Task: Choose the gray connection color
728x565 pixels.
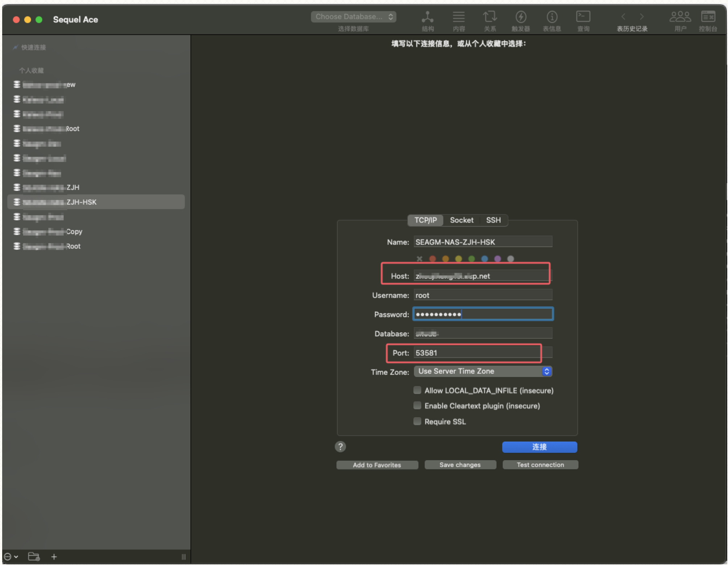Action: (510, 259)
